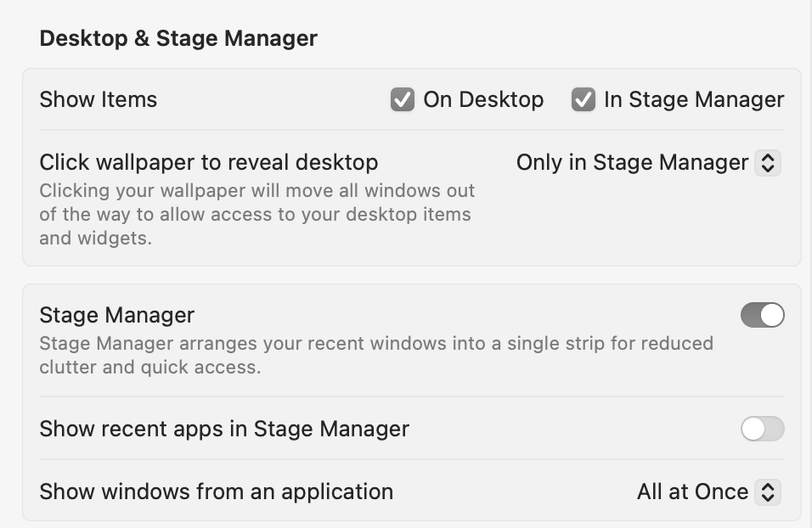This screenshot has height=528, width=812.
Task: Enable Show recent apps in Stage Manager
Action: coord(762,429)
